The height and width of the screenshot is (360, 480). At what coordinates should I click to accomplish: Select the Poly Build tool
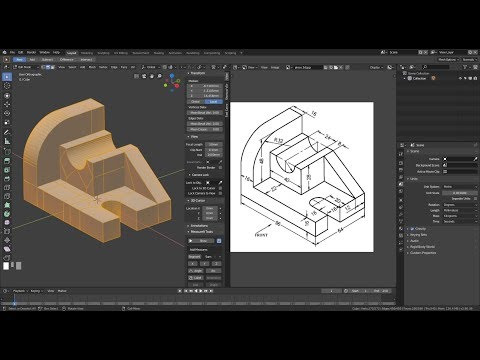pos(7,205)
